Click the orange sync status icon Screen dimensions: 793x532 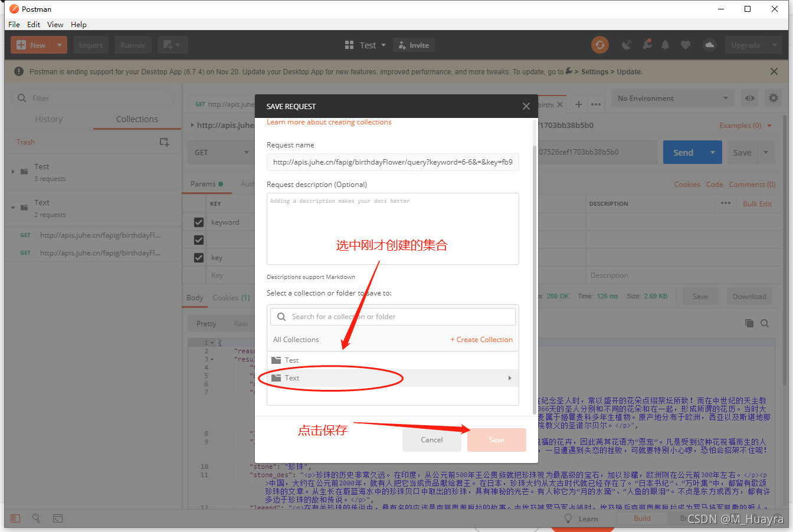[x=600, y=45]
